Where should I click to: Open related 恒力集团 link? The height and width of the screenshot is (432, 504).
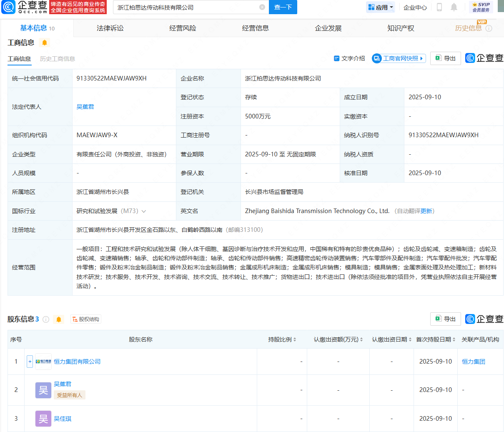pyautogui.click(x=474, y=362)
